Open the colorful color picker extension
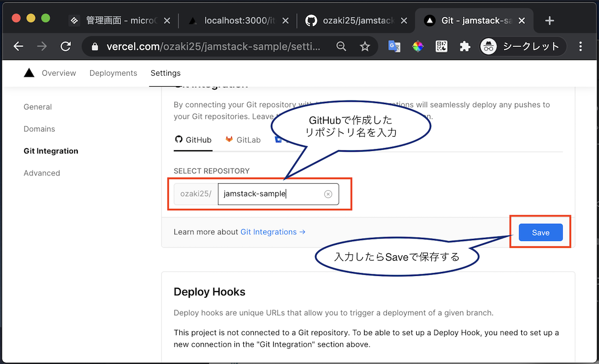Viewport: 599px width, 364px height. pos(418,47)
